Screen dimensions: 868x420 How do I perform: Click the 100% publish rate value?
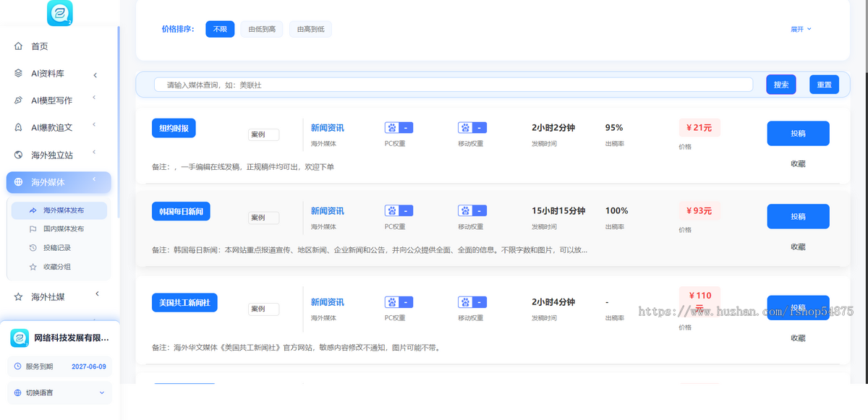617,211
